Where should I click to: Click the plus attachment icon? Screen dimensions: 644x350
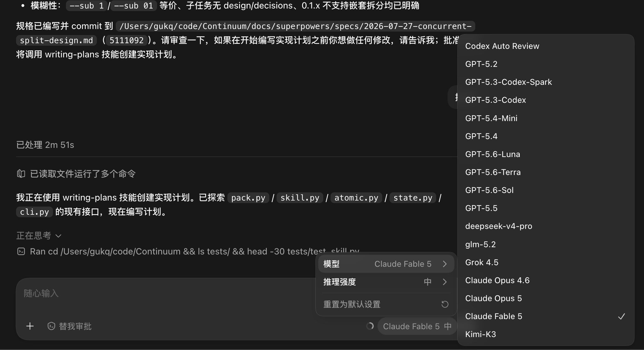tap(30, 326)
